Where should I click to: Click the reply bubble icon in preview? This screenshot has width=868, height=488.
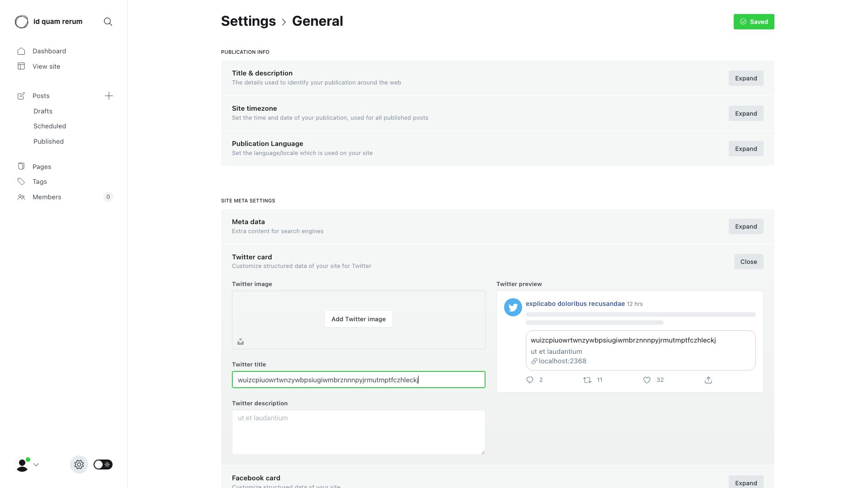point(530,380)
